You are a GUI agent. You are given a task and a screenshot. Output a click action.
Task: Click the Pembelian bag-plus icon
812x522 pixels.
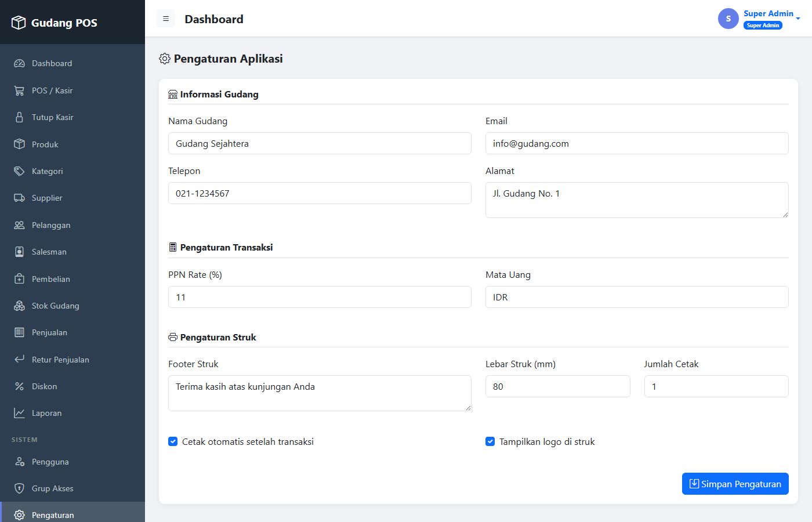pyautogui.click(x=19, y=278)
